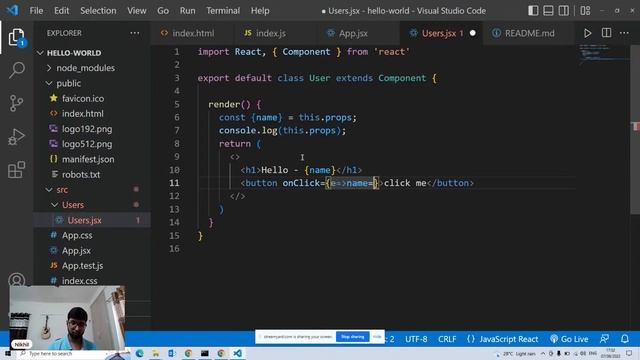The height and width of the screenshot is (360, 640).
Task: Open index.html in public folder
Action: (x=82, y=113)
